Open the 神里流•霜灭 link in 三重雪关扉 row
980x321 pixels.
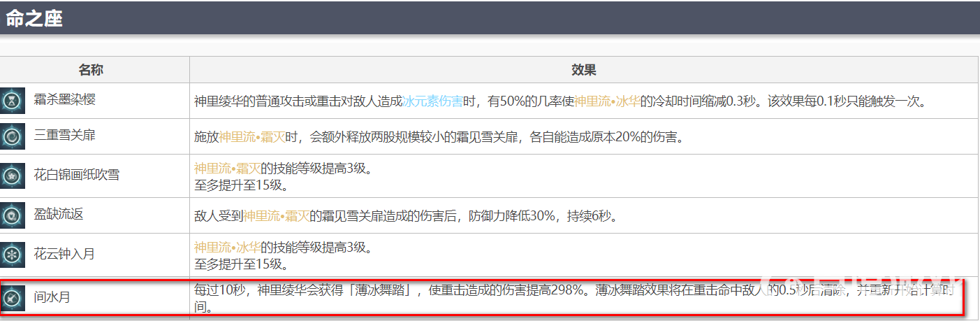point(252,137)
